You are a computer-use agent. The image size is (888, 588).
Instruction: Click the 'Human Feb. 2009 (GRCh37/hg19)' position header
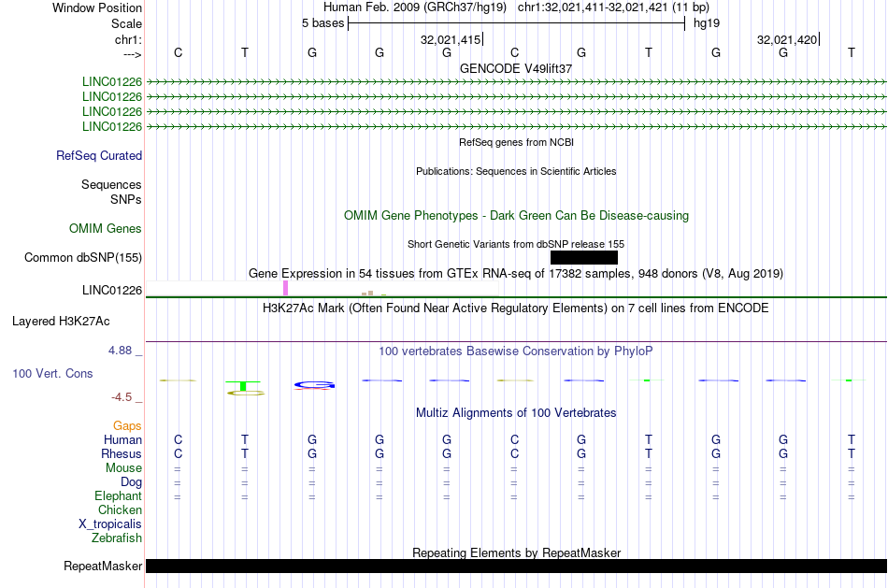pyautogui.click(x=414, y=7)
